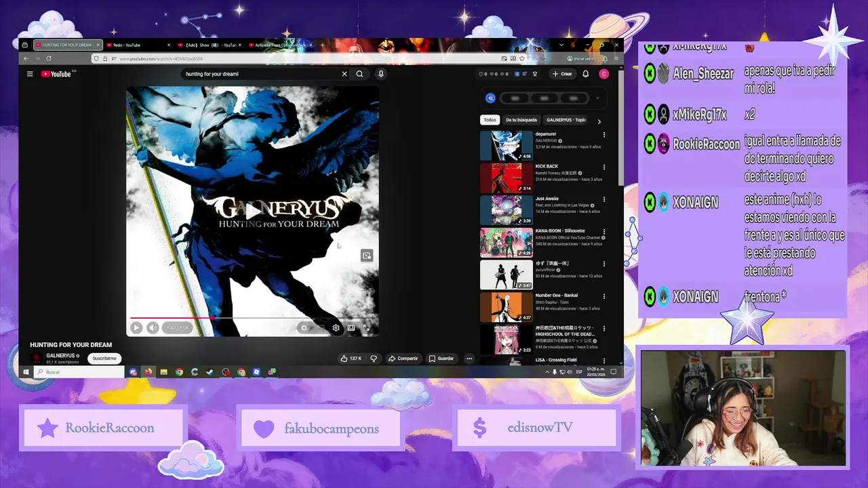868x488 pixels.
Task: Open player settings gear
Action: (336, 328)
